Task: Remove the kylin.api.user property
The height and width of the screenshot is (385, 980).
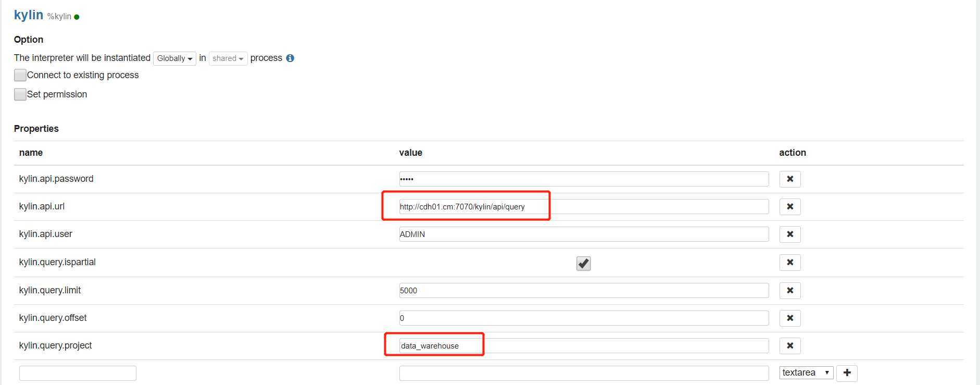Action: click(x=790, y=234)
